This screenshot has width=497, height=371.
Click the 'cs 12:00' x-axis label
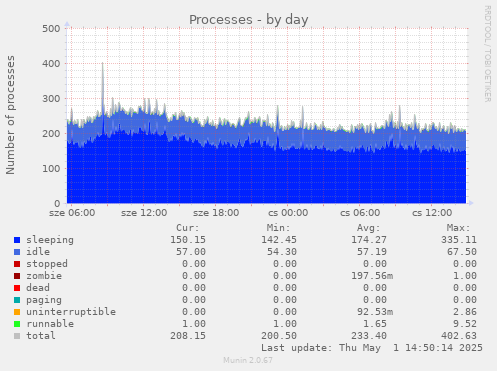432,213
